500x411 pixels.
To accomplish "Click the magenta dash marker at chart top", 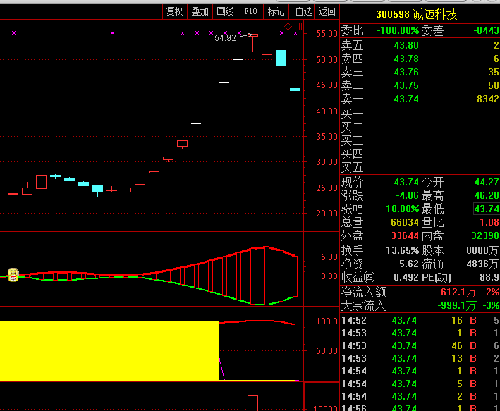I will tap(113, 33).
